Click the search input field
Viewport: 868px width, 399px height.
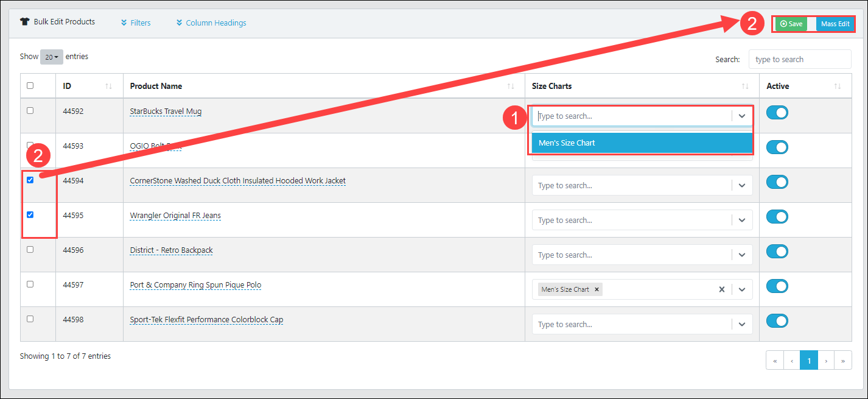[800, 59]
